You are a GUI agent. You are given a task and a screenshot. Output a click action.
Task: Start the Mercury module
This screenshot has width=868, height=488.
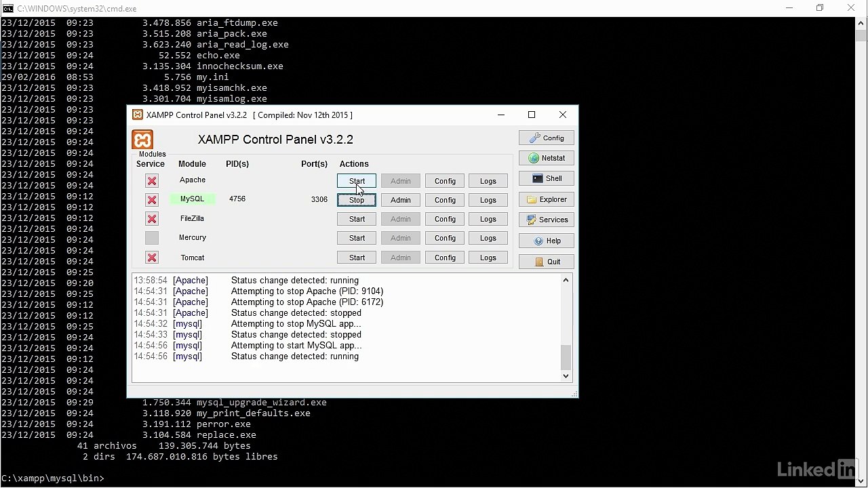point(357,238)
